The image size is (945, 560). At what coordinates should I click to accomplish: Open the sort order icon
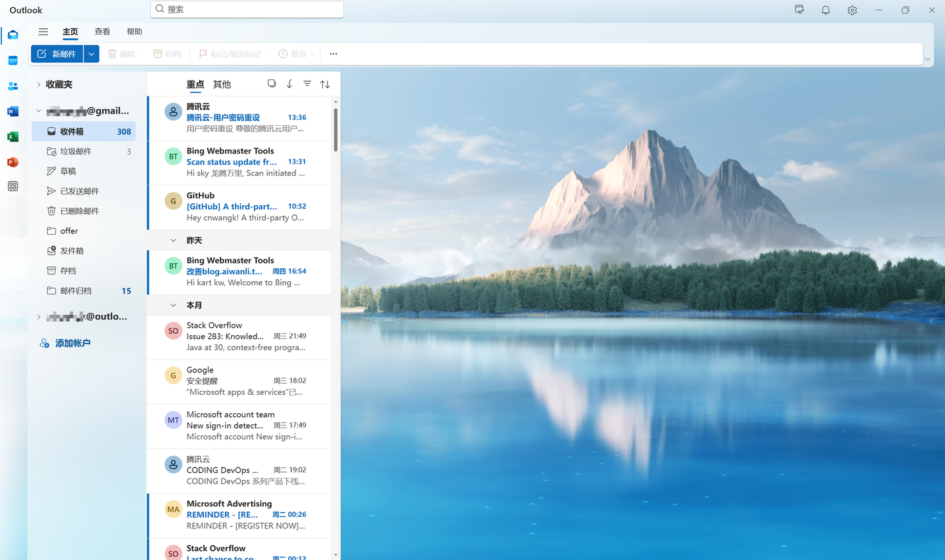point(325,84)
